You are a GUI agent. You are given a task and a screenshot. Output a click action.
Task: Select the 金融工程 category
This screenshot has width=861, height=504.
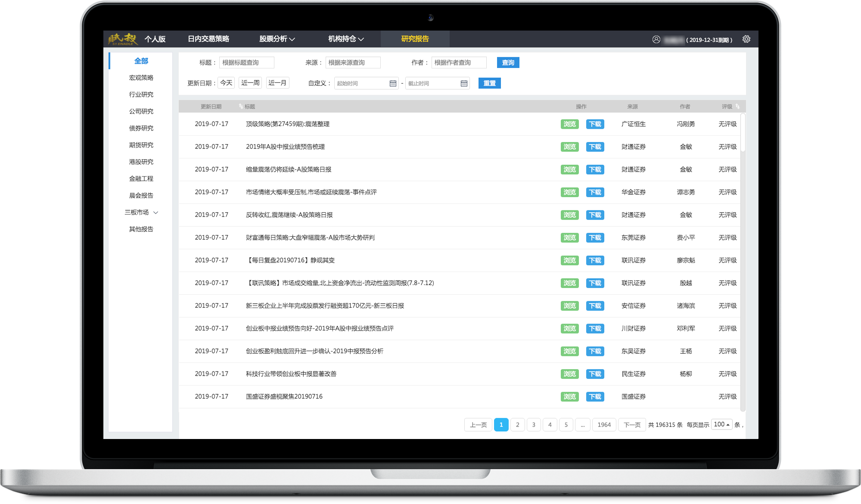click(x=141, y=179)
